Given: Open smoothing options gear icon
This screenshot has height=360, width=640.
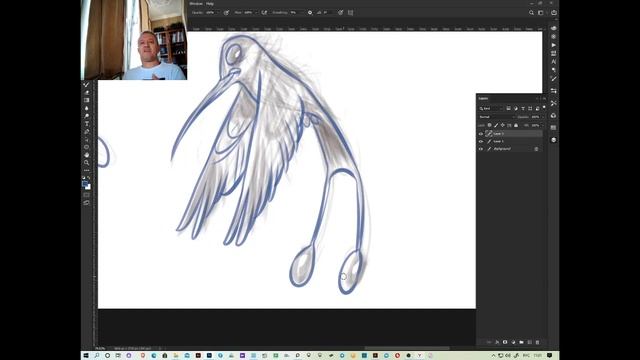Looking at the screenshot, I should pos(310,13).
